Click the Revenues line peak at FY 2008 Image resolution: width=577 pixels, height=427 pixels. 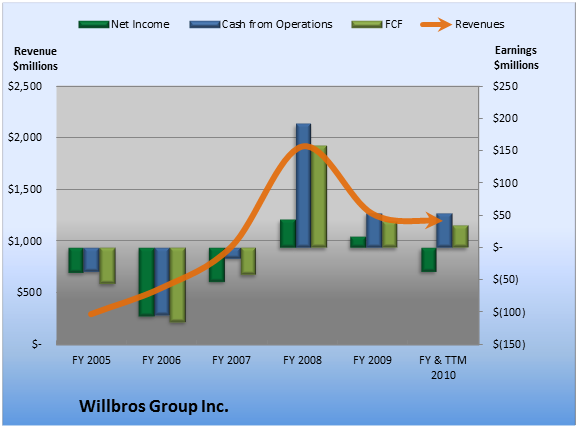(x=305, y=147)
